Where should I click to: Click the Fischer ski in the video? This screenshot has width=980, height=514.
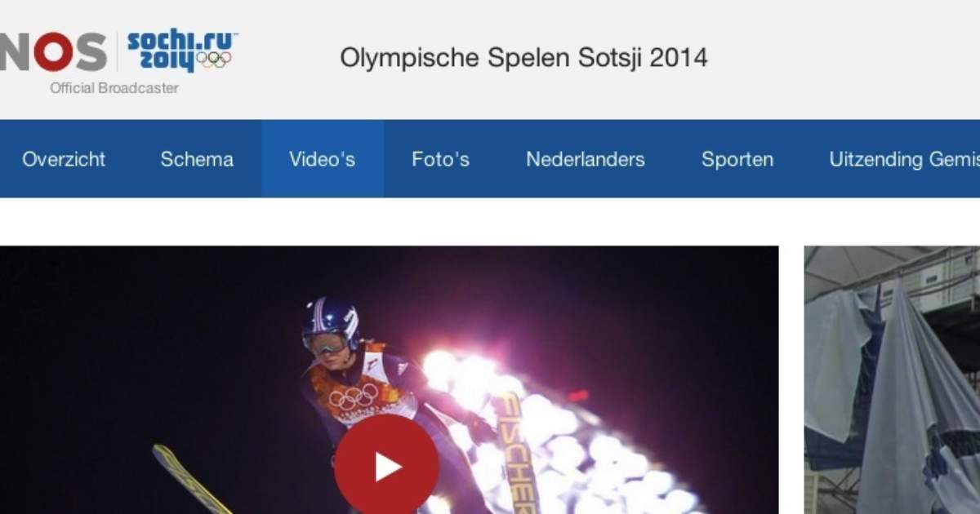(x=514, y=453)
